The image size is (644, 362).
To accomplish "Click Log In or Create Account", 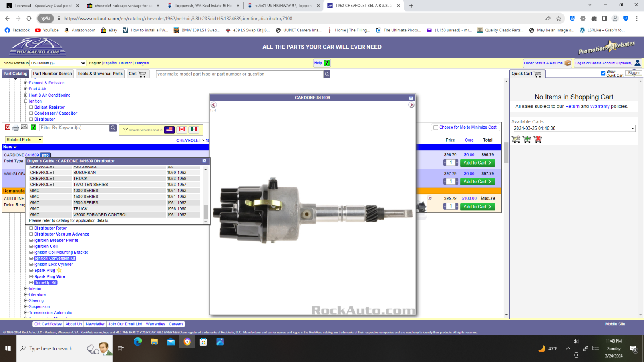I will pyautogui.click(x=608, y=63).
